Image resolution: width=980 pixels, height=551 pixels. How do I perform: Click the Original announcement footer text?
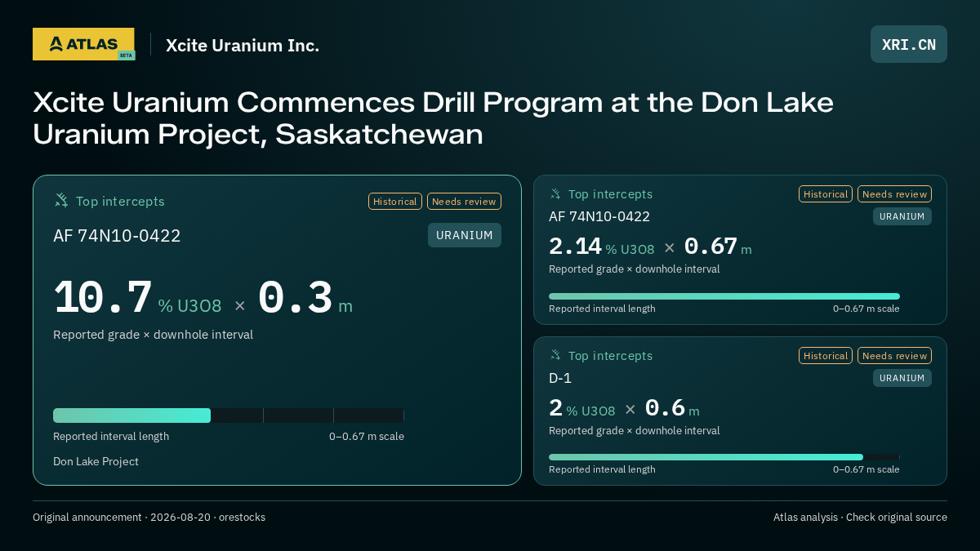(x=149, y=518)
